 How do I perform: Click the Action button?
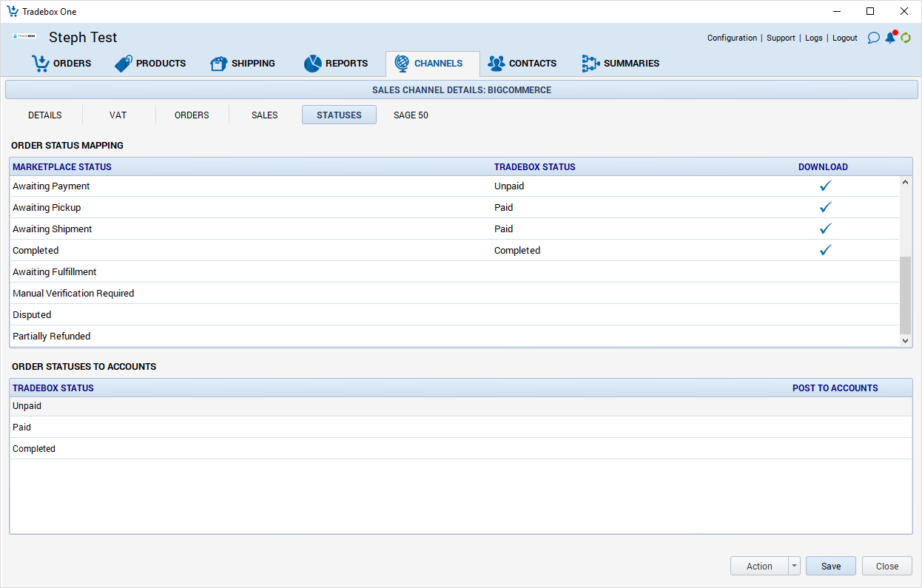tap(759, 566)
